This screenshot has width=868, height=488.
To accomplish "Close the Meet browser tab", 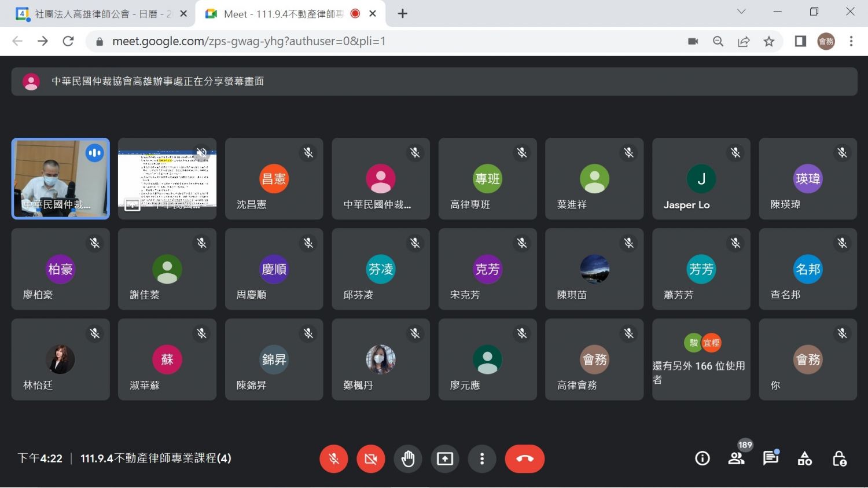I will (x=373, y=14).
